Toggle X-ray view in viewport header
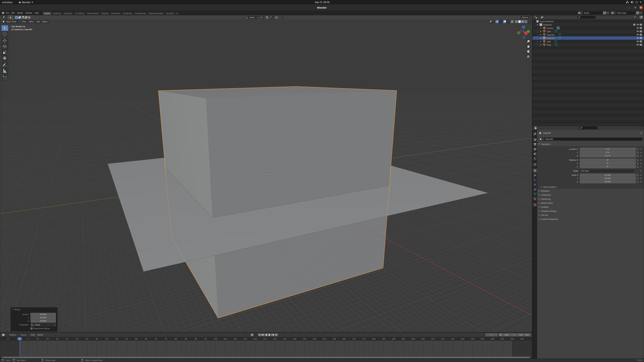This screenshot has height=362, width=644. [x=512, y=22]
